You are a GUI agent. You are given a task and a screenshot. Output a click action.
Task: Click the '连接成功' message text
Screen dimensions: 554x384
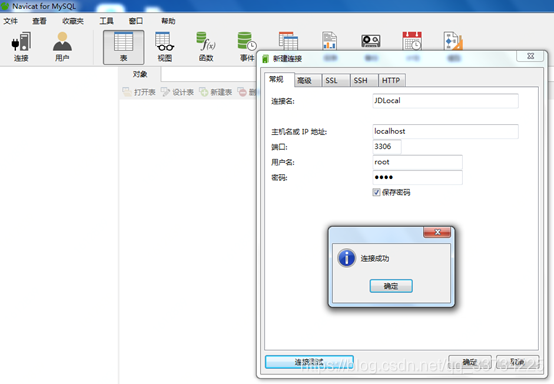[x=375, y=259]
